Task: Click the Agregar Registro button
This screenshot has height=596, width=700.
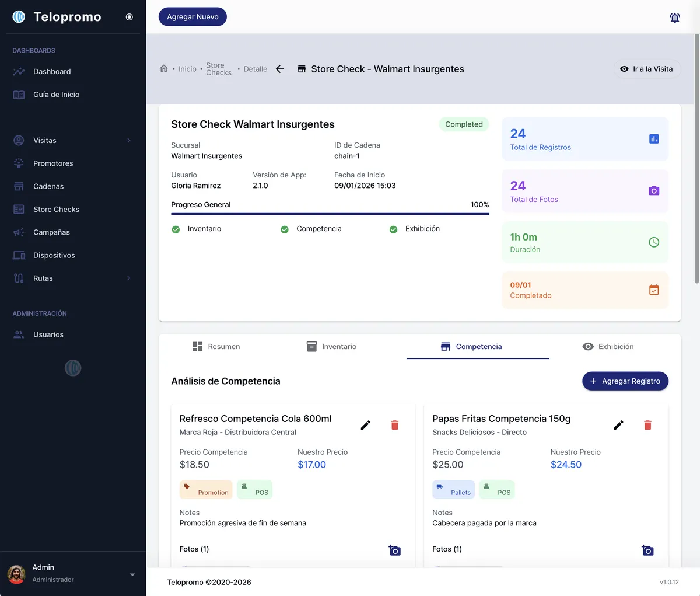Action: click(x=625, y=381)
